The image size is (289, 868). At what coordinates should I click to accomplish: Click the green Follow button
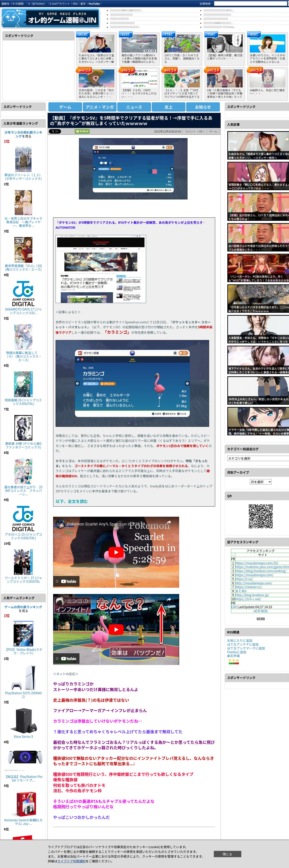[x=82, y=131]
